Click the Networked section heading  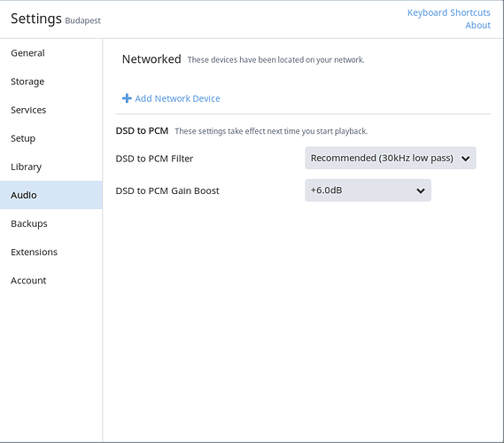click(x=151, y=59)
